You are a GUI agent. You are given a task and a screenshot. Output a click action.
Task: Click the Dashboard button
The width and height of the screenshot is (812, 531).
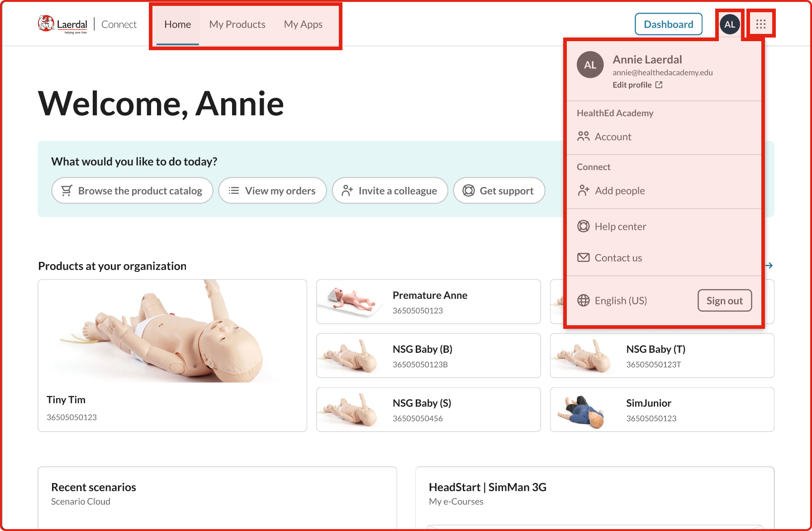[x=668, y=24]
